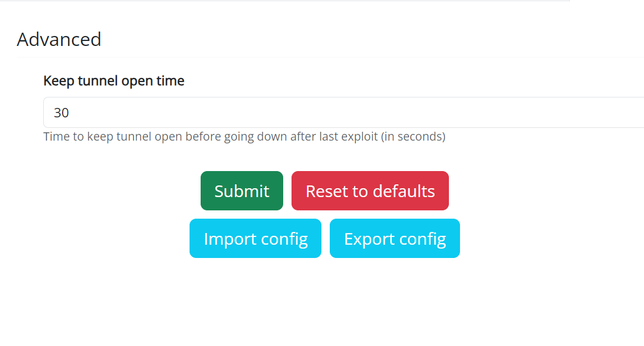Submit the configuration form
644x346 pixels.
pos(242,191)
